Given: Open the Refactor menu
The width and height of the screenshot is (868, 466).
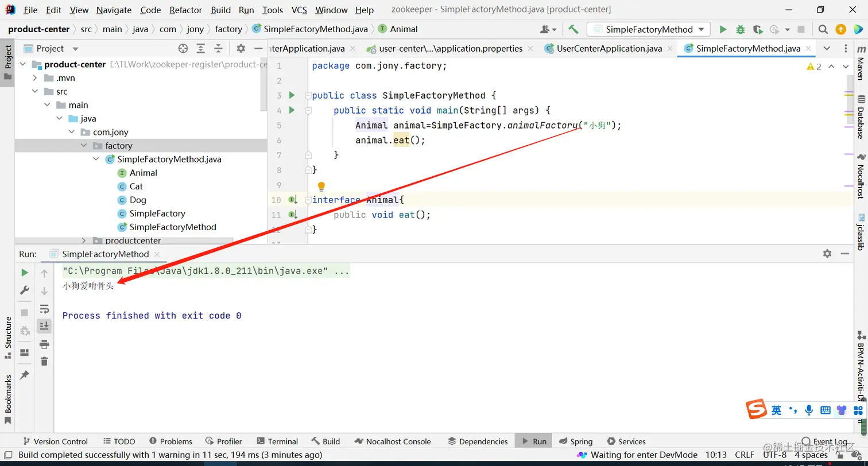Looking at the screenshot, I should pos(185,10).
